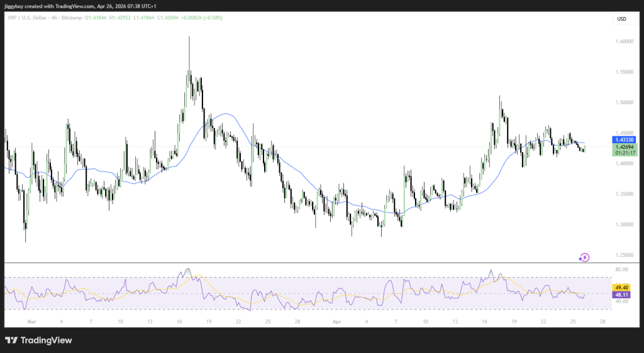Select the Mar label on time axis

coord(33,320)
